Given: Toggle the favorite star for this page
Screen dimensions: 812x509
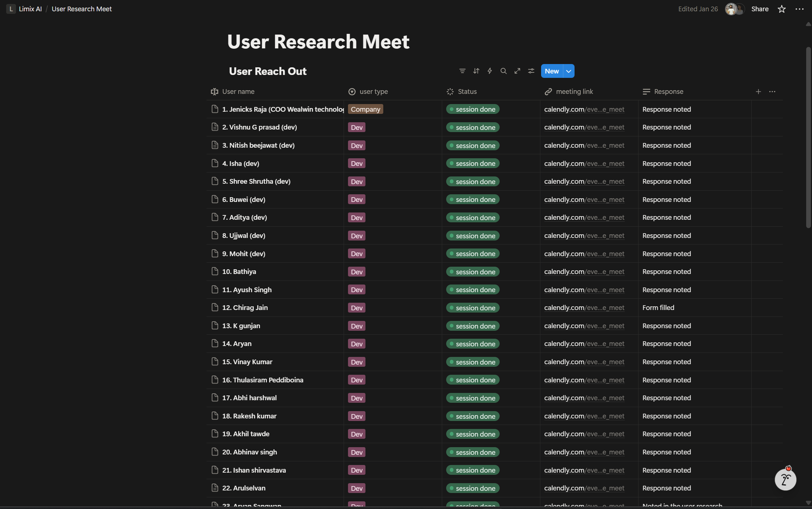Looking at the screenshot, I should pyautogui.click(x=781, y=9).
